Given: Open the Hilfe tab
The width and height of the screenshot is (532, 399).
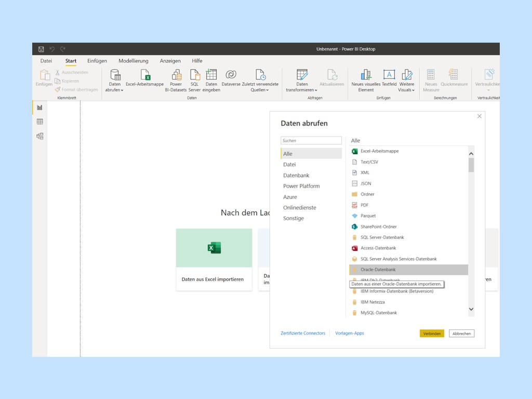Looking at the screenshot, I should tap(197, 61).
